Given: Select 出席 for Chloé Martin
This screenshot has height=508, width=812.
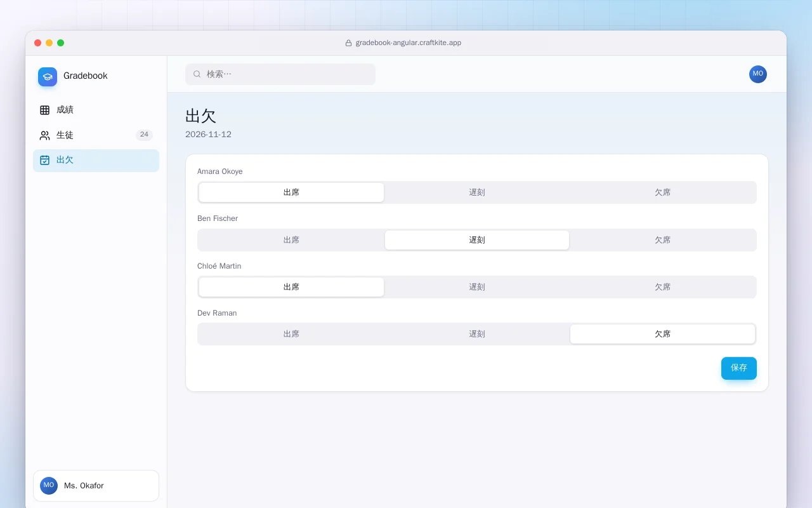Looking at the screenshot, I should point(291,287).
